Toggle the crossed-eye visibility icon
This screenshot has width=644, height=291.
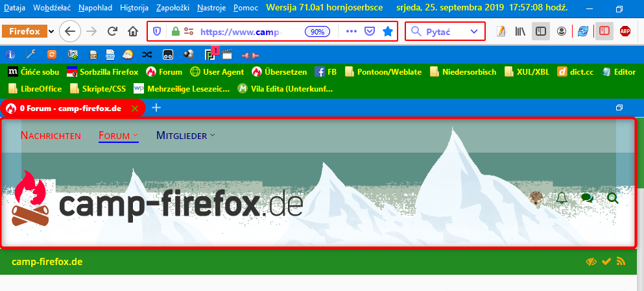pyautogui.click(x=591, y=261)
